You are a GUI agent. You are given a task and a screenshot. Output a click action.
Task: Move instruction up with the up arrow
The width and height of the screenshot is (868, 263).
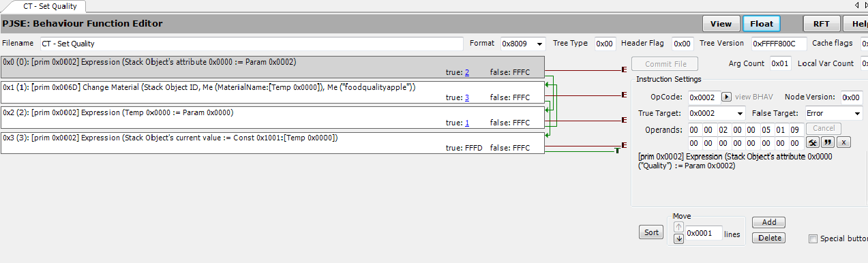pyautogui.click(x=678, y=227)
